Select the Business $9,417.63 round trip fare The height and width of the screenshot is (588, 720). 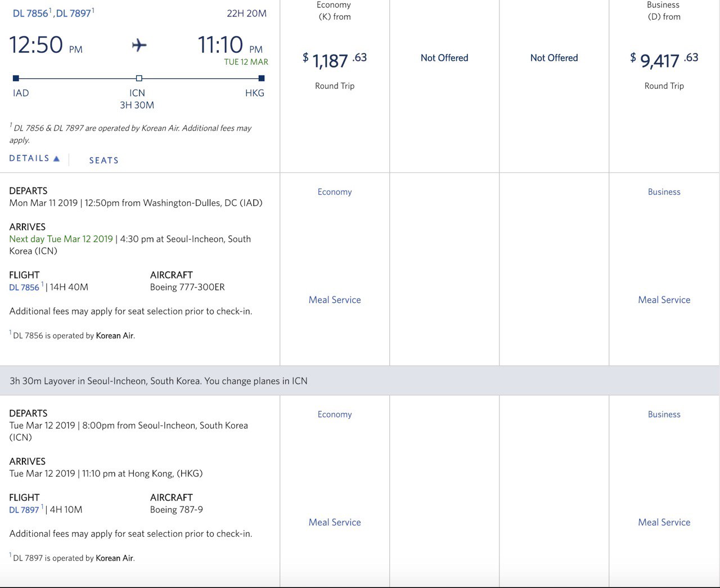click(664, 59)
